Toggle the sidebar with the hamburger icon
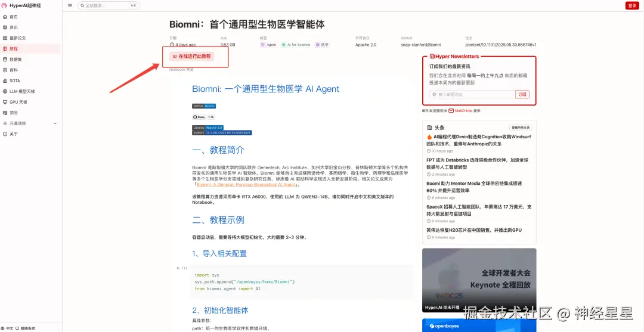The width and height of the screenshot is (644, 332). coord(70,6)
